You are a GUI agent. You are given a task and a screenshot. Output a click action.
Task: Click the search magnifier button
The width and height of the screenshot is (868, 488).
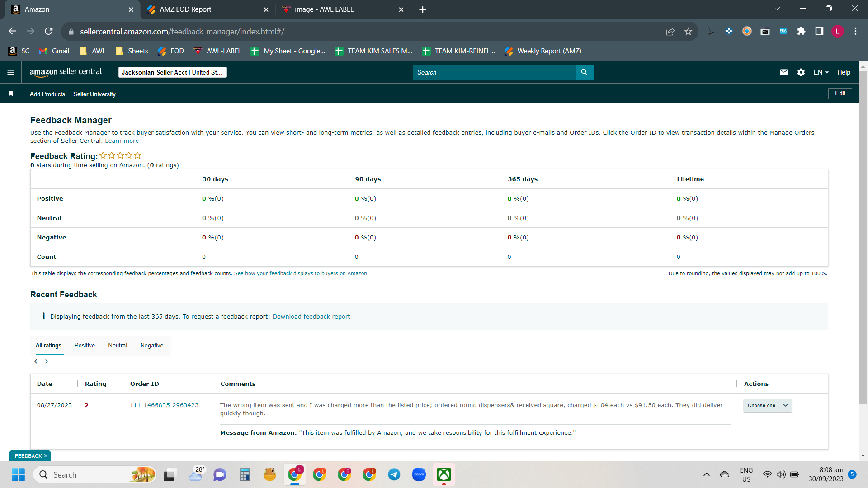(x=584, y=72)
